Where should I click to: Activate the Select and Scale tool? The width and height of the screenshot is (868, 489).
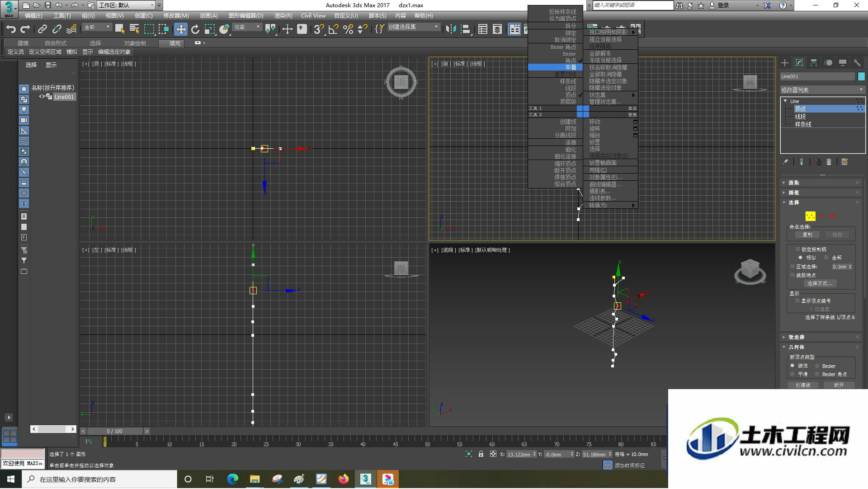click(209, 29)
